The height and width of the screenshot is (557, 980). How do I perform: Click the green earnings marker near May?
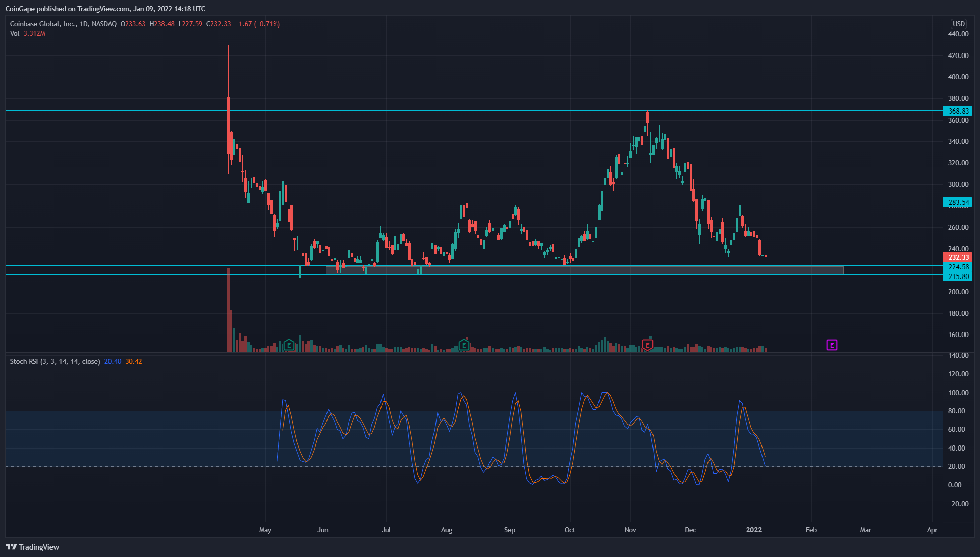[289, 345]
